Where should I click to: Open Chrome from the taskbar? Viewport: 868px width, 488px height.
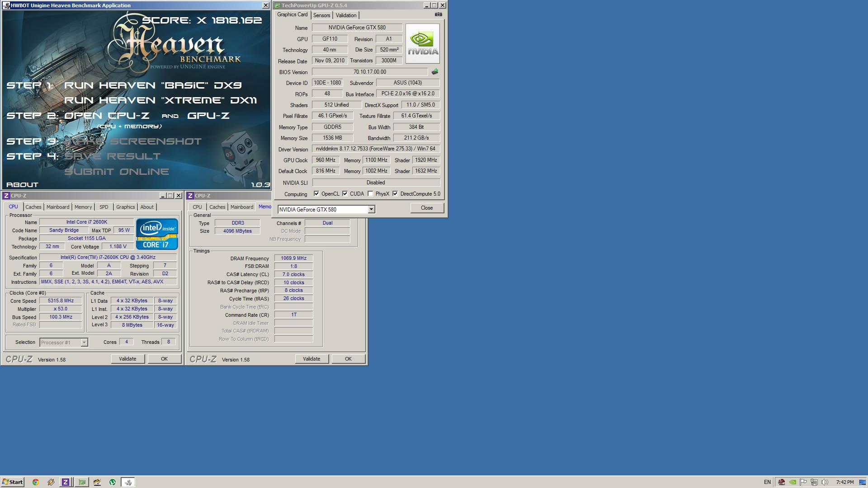[35, 482]
